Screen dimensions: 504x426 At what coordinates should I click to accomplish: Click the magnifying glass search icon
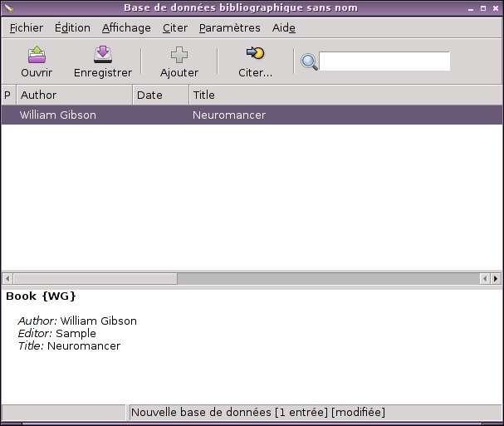tap(309, 62)
